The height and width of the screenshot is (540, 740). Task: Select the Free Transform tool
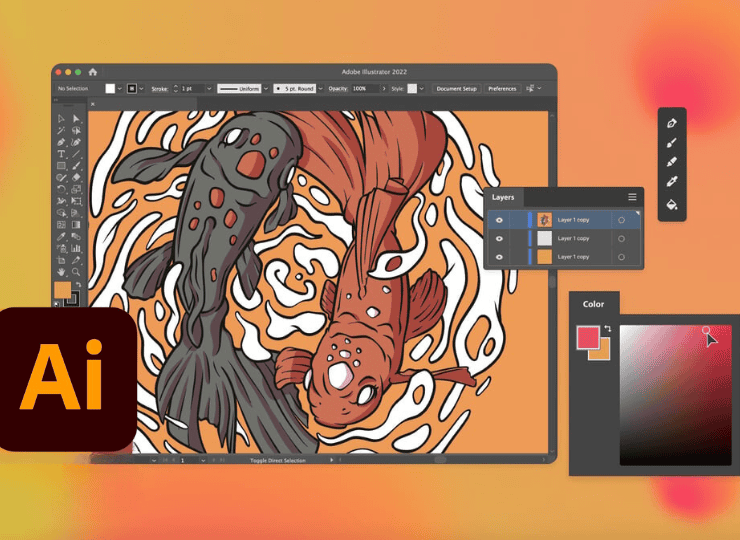coord(76,201)
